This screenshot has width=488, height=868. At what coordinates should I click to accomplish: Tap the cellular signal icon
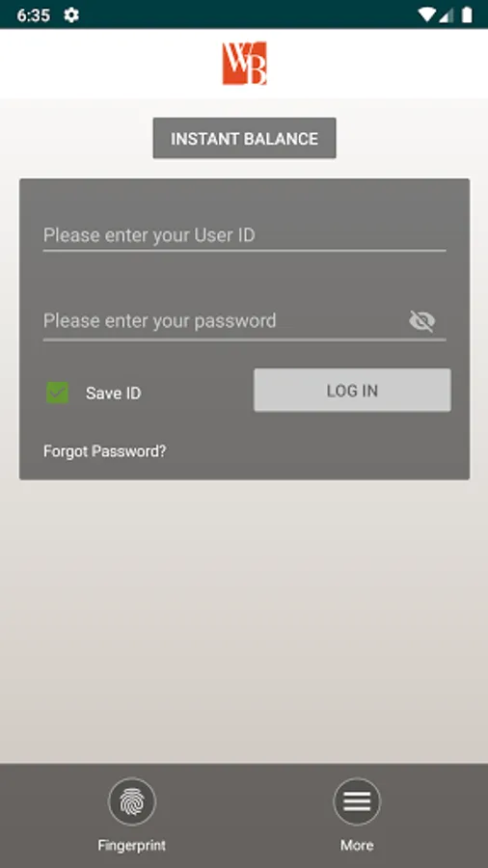(x=446, y=14)
